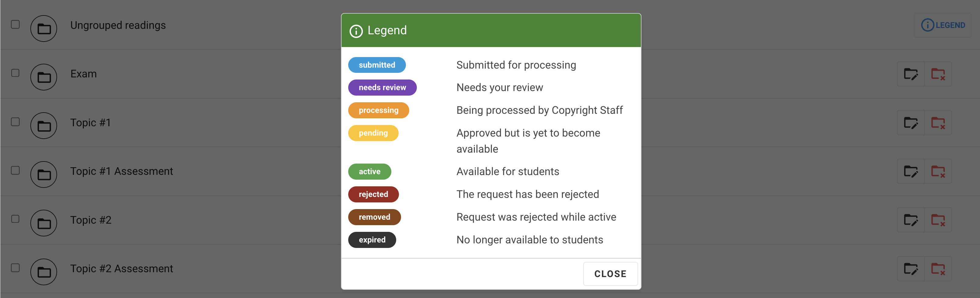The height and width of the screenshot is (298, 980).
Task: Delete the Topic #2 folder
Action: [938, 220]
